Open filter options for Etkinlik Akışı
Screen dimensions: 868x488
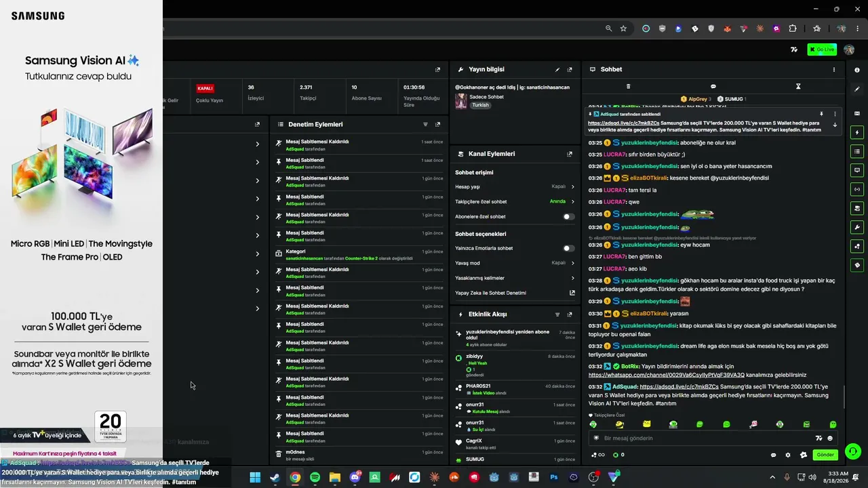click(557, 314)
